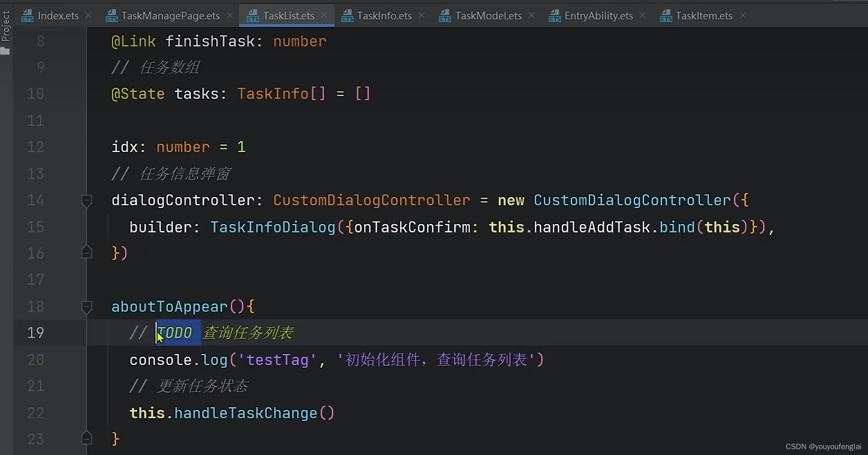Click the log method on line 20
This screenshot has height=455, width=868.
point(214,360)
